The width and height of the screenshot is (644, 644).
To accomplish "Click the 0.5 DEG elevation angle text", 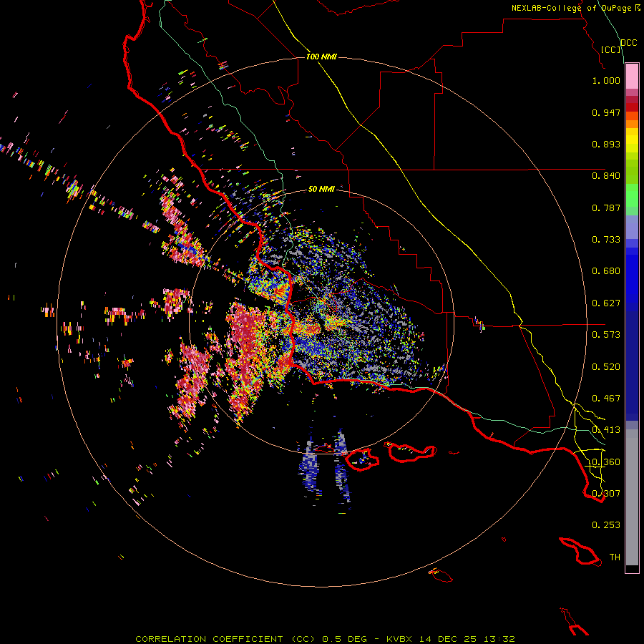I will (345, 639).
